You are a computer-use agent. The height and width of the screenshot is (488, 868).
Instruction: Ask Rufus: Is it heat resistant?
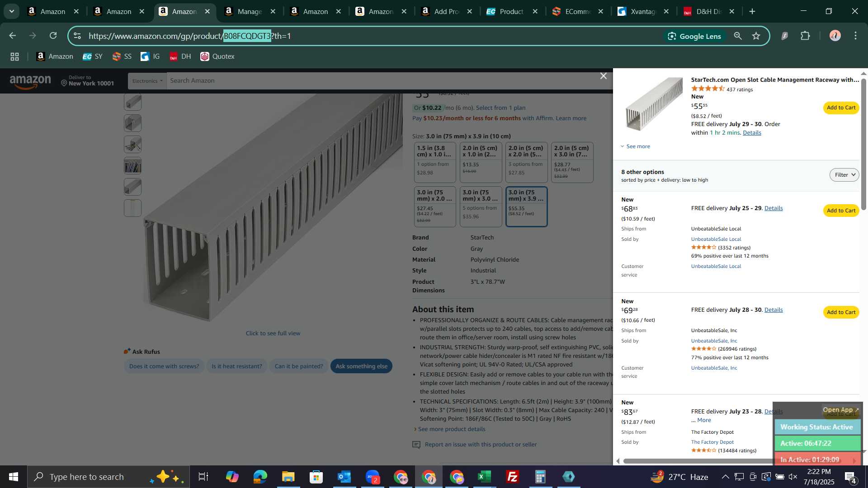click(x=236, y=366)
